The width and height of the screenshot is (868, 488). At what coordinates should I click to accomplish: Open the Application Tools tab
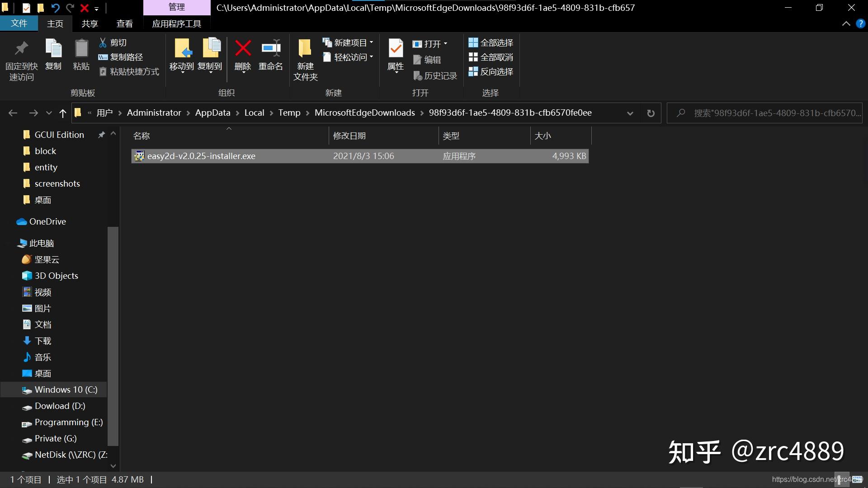point(176,23)
